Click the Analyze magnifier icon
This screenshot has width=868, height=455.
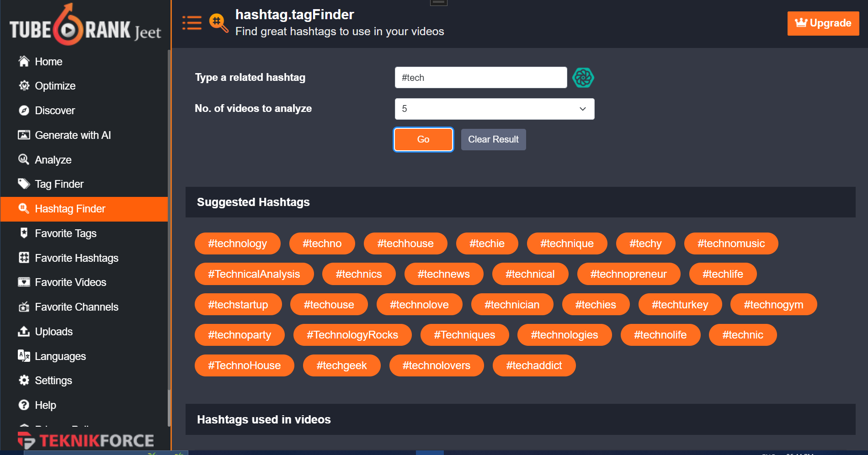[24, 159]
